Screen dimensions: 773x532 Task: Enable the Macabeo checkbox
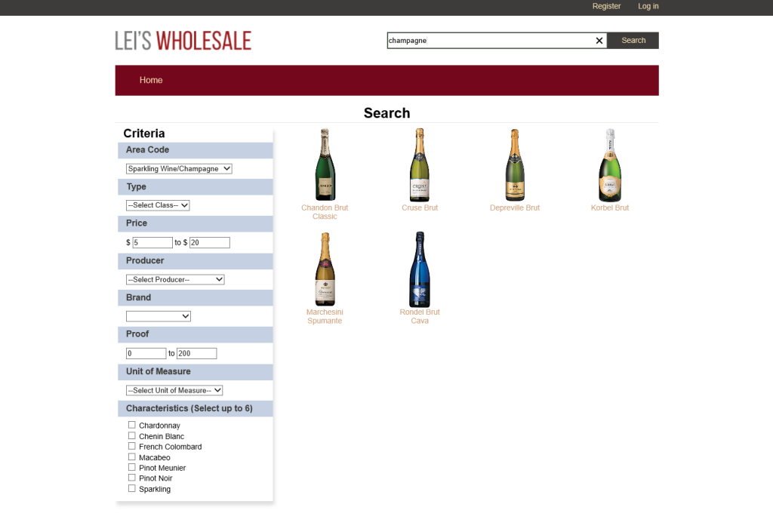(132, 457)
